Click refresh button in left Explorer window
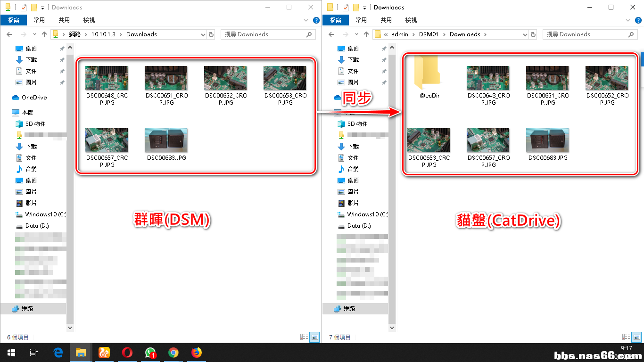 point(211,34)
